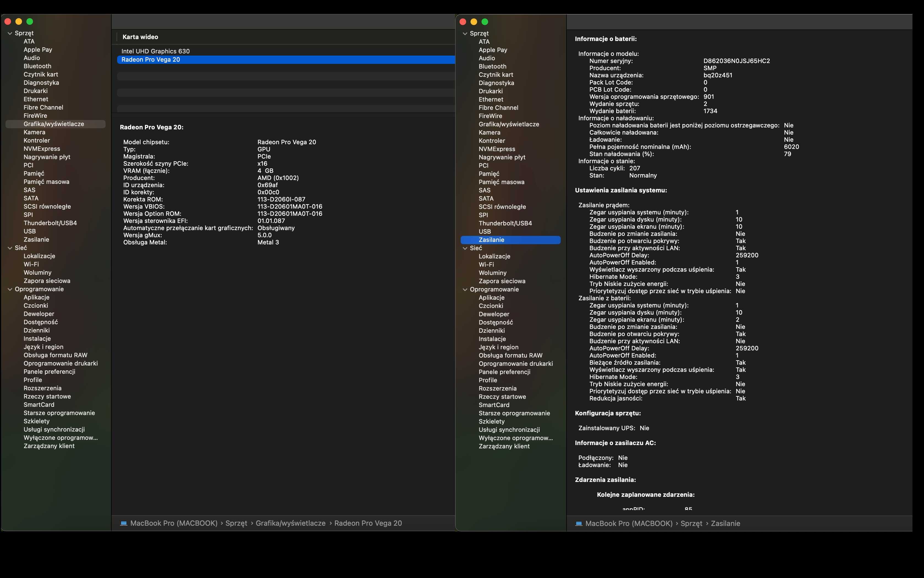Viewport: 924px width, 578px height.
Task: Click Sprzęt in left window path bar
Action: click(x=236, y=523)
